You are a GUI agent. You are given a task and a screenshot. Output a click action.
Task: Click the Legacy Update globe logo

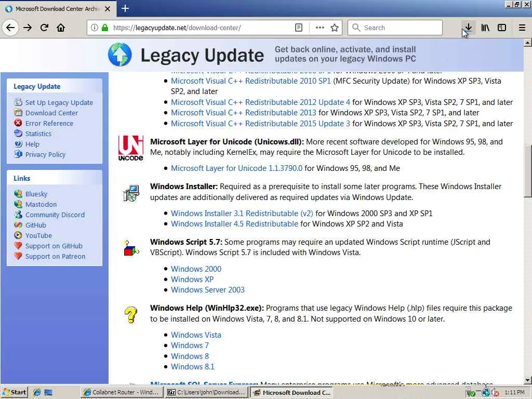pyautogui.click(x=120, y=54)
